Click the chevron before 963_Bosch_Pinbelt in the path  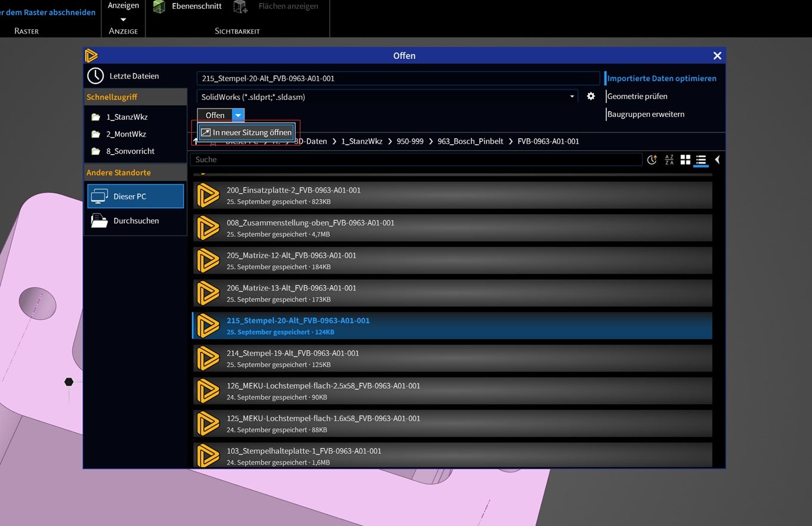point(432,141)
